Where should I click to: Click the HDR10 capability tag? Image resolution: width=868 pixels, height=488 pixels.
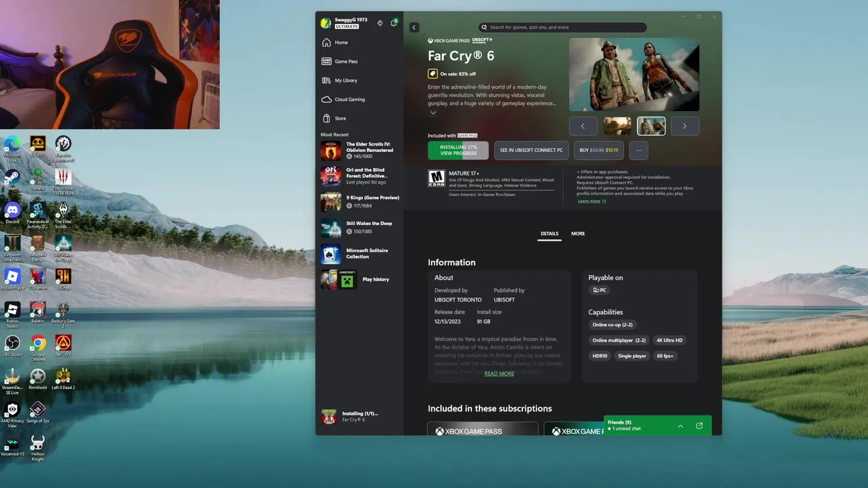(600, 356)
